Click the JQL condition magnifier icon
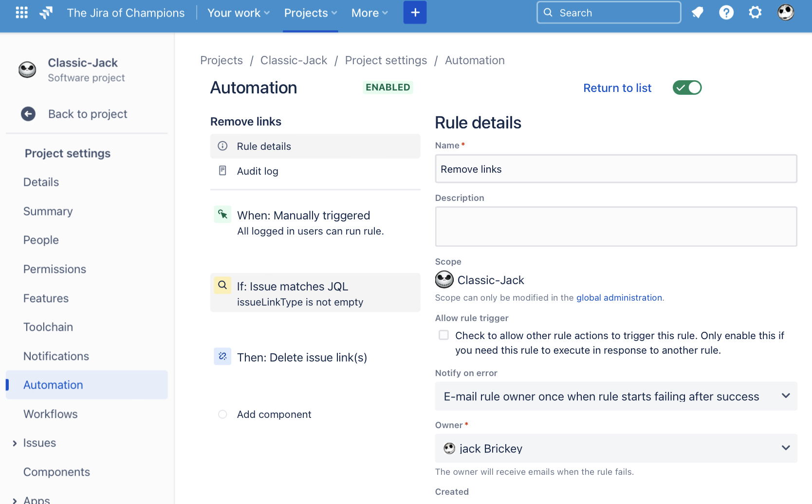 222,285
